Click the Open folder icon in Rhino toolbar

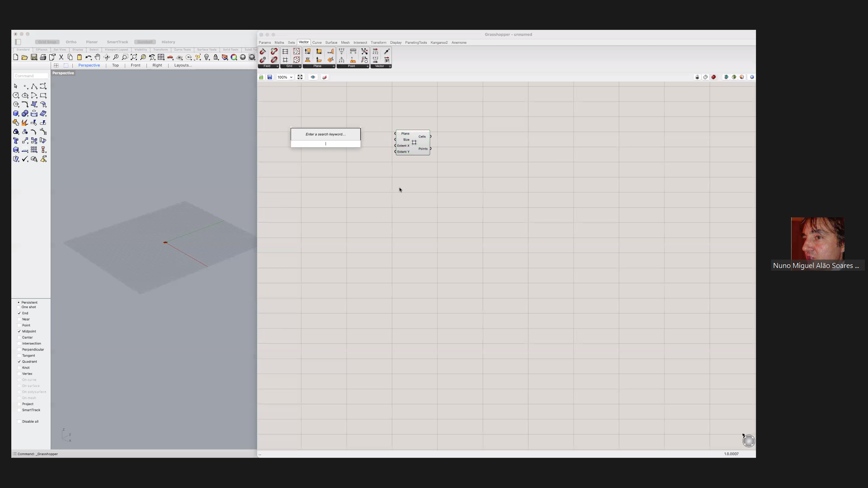[x=25, y=57]
